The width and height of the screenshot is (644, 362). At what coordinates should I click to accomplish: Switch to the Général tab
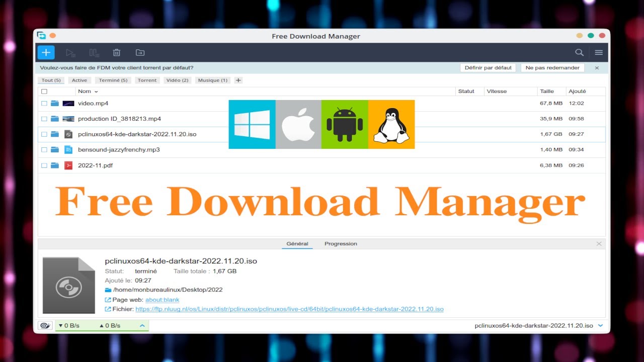pos(297,244)
